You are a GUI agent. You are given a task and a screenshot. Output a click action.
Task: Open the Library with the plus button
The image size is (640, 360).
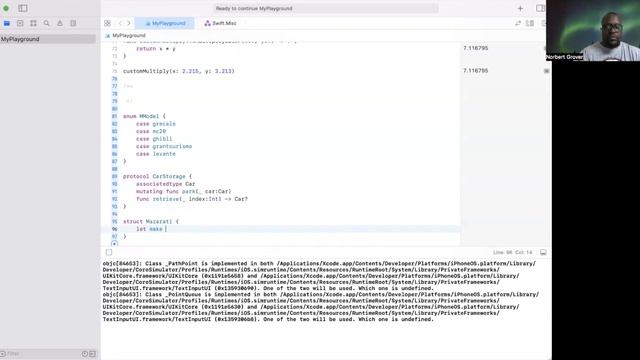pyautogui.click(x=520, y=8)
